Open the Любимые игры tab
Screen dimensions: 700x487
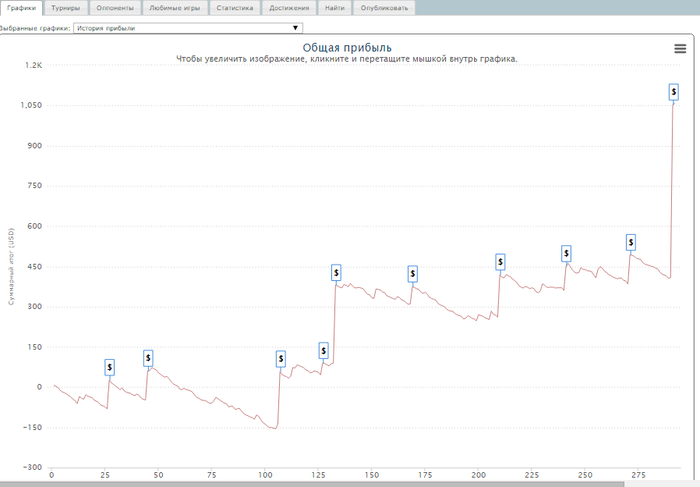[x=175, y=8]
